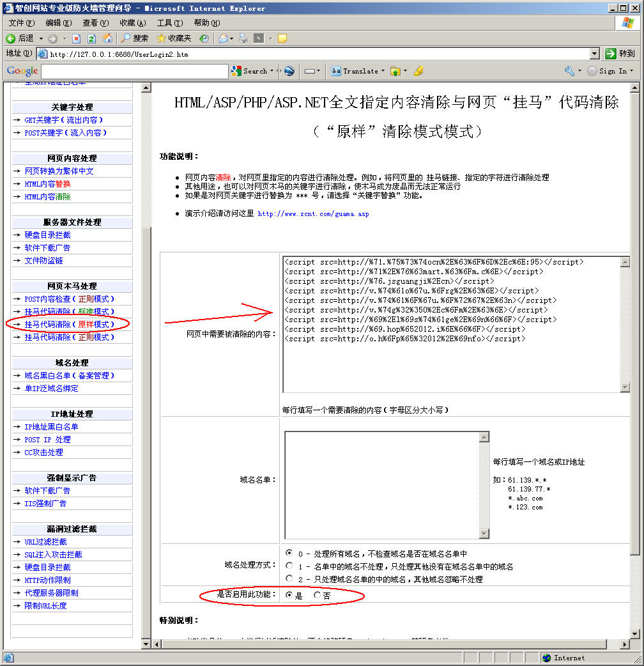The height and width of the screenshot is (666, 644).
Task: Open the 挂马代码清除（原样模式）link
Action: click(x=69, y=325)
